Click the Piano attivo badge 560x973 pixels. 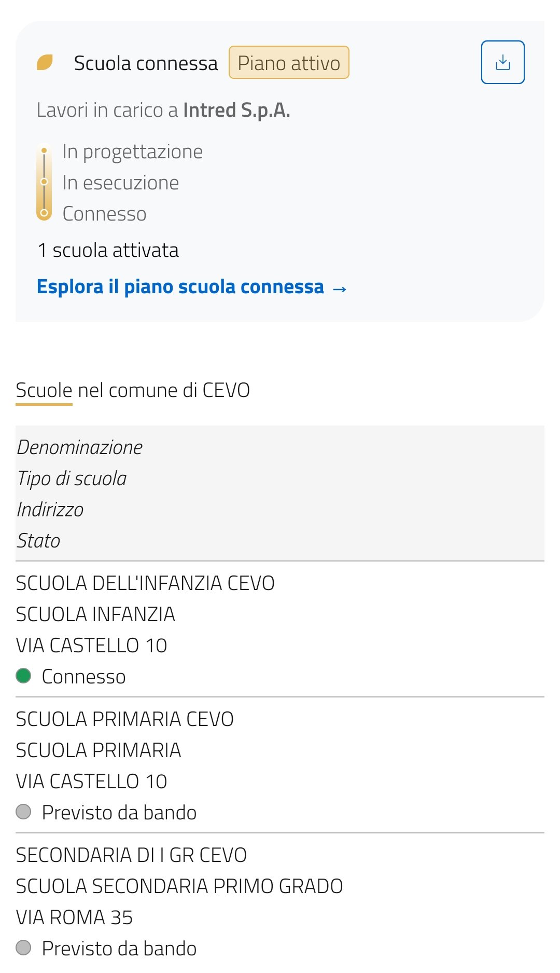289,63
